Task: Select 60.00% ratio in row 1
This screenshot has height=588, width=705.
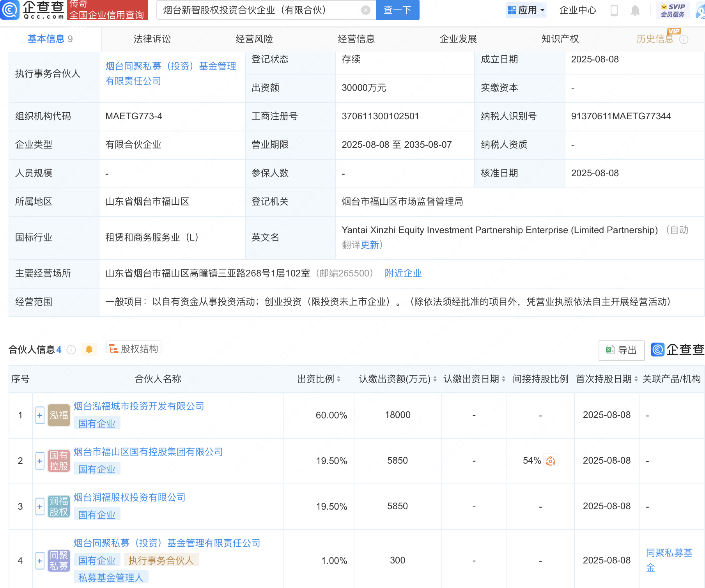Action: (331, 415)
